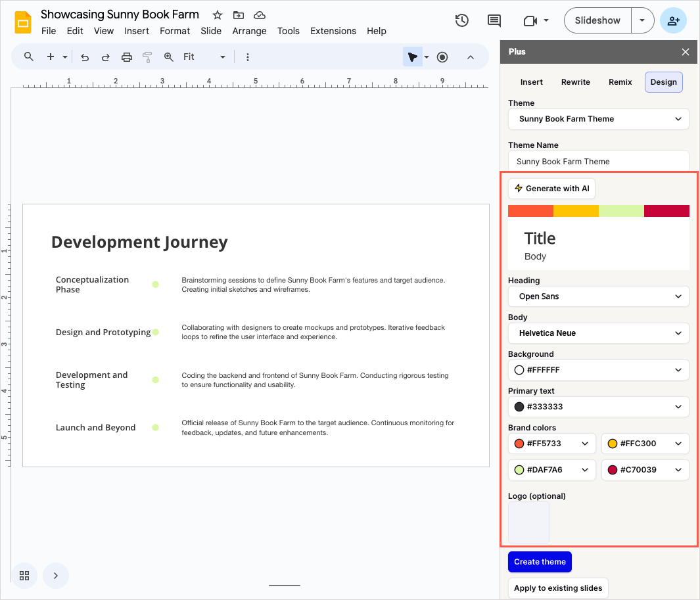
Task: Open the new slide layout dropdown arrow
Action: pos(65,57)
